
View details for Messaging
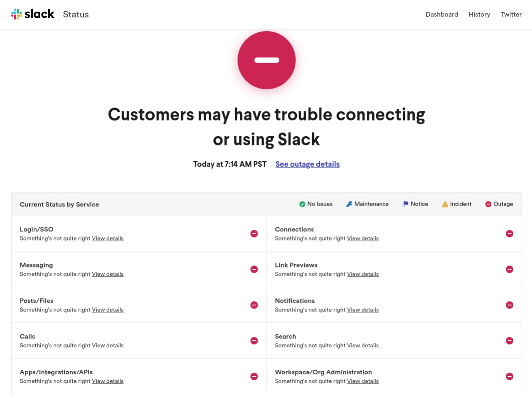pos(108,274)
